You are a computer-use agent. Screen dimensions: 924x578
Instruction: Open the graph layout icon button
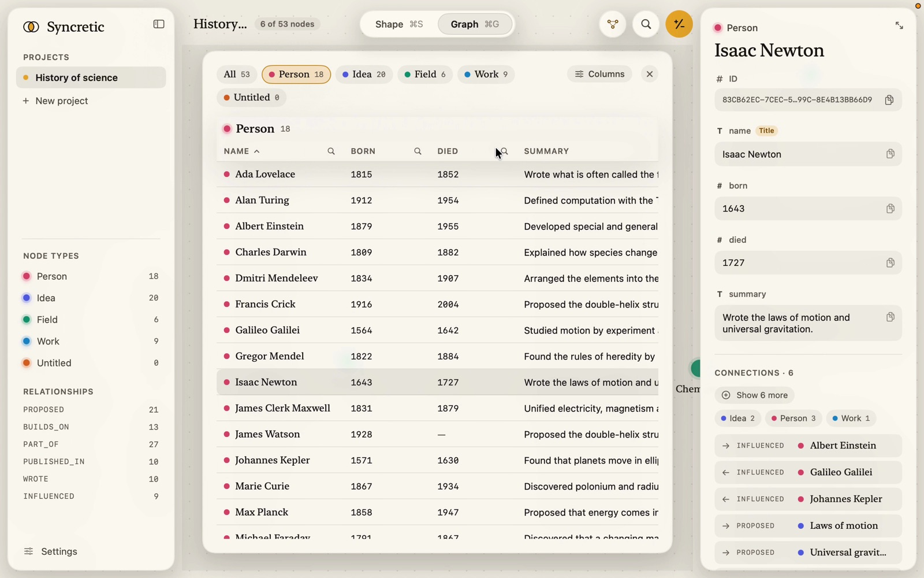[x=613, y=24]
